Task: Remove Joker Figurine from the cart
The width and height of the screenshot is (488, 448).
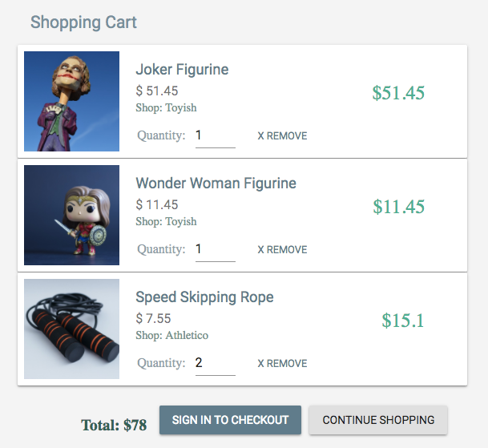Action: (x=282, y=136)
